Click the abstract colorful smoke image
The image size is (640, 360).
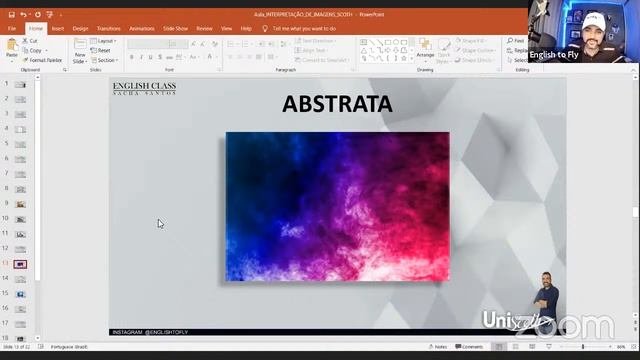click(338, 207)
